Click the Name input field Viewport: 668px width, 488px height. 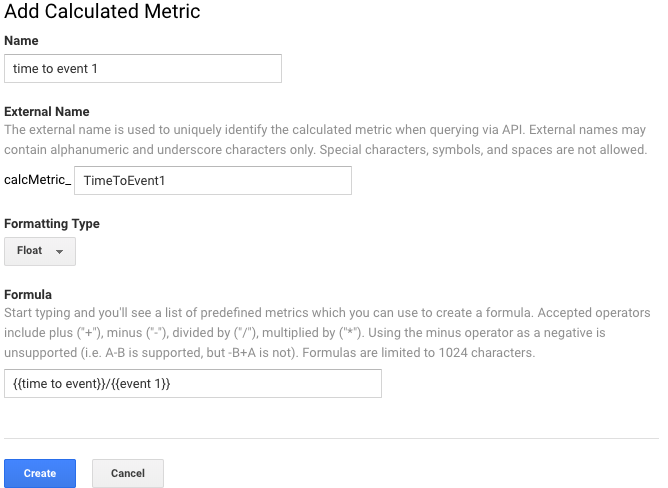pos(143,68)
